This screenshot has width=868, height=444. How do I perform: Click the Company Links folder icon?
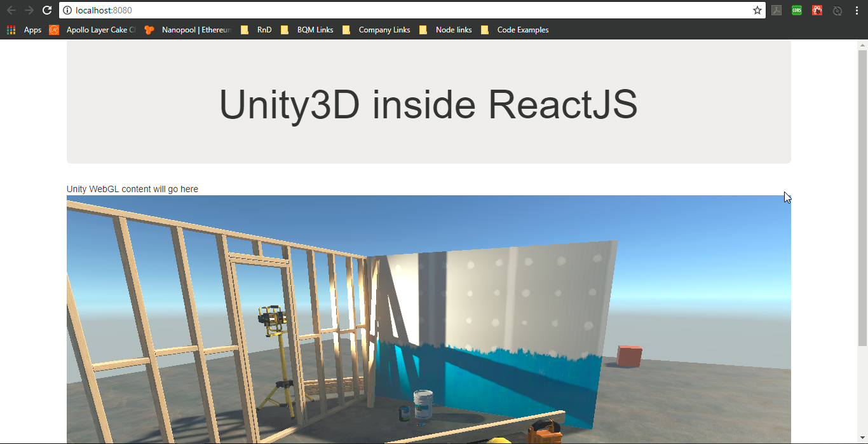point(346,30)
